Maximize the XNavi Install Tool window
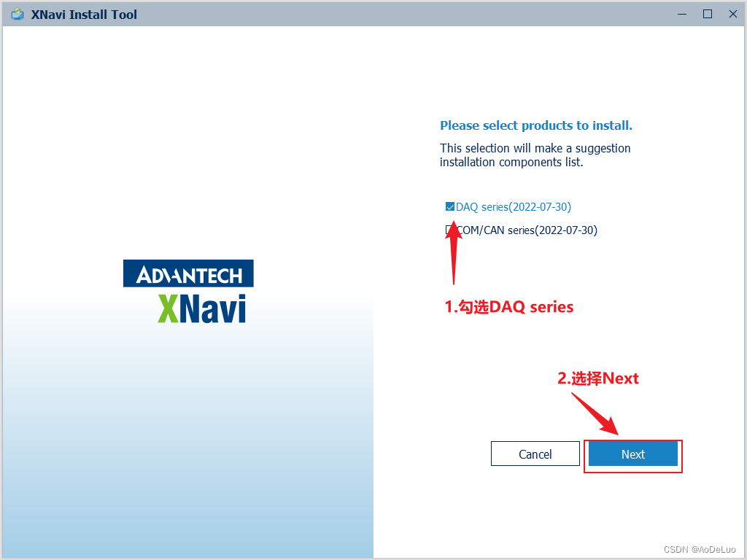The height and width of the screenshot is (560, 747). coord(708,15)
